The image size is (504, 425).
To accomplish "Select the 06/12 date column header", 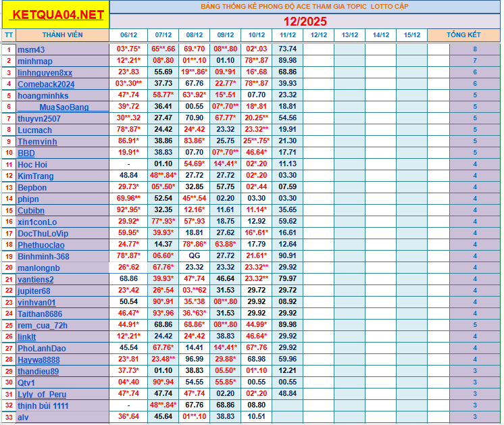I will (128, 34).
